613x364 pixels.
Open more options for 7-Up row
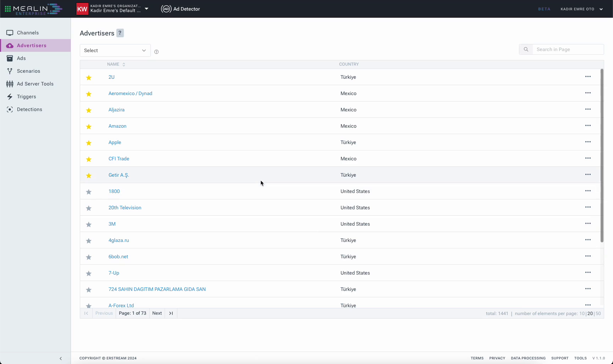[x=588, y=272]
